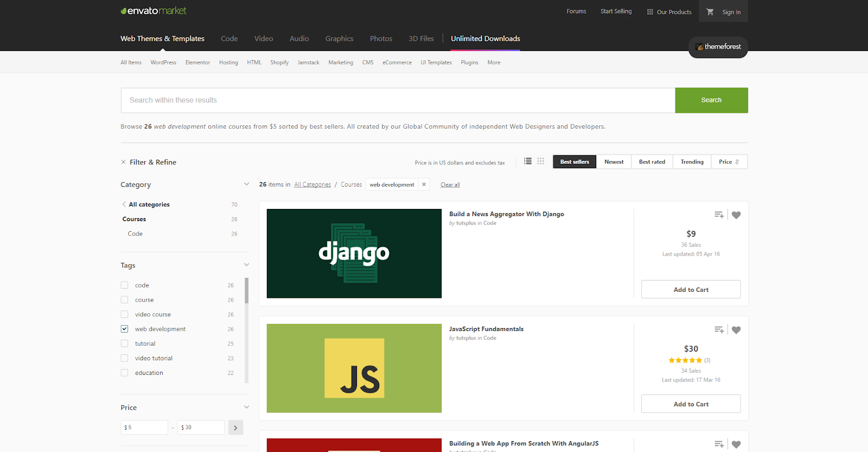Select the WordPress subcategory
Viewport: 868px width, 452px height.
(163, 62)
